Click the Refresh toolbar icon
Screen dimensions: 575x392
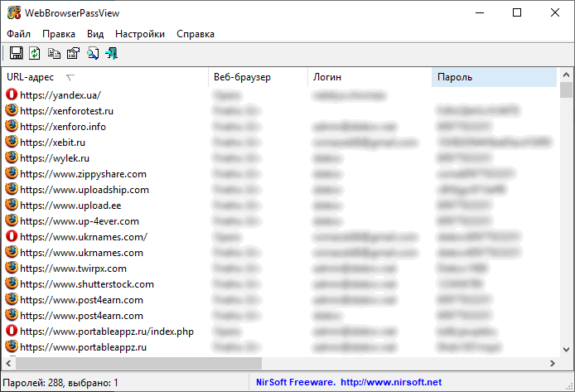[35, 54]
